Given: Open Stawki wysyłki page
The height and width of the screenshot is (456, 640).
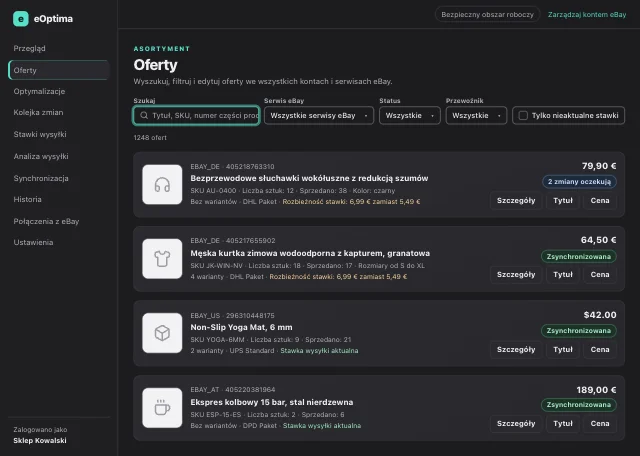Looking at the screenshot, I should click(x=58, y=134).
